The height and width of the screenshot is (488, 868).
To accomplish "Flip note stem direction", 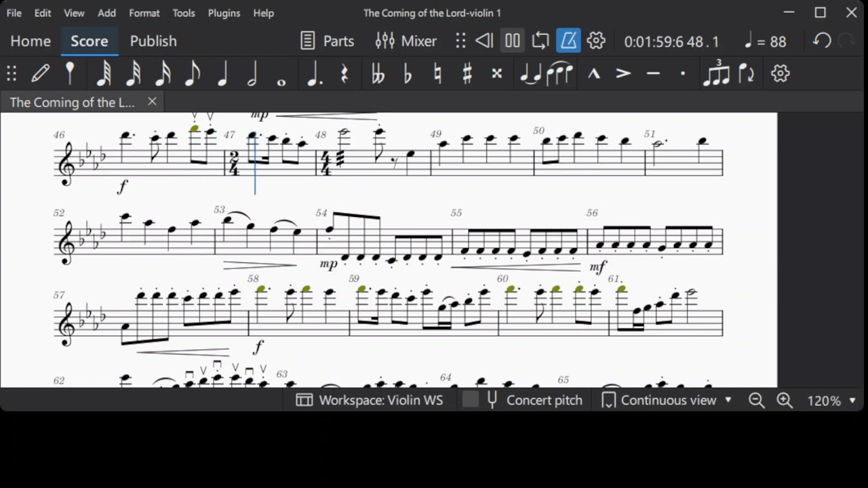I will [747, 73].
